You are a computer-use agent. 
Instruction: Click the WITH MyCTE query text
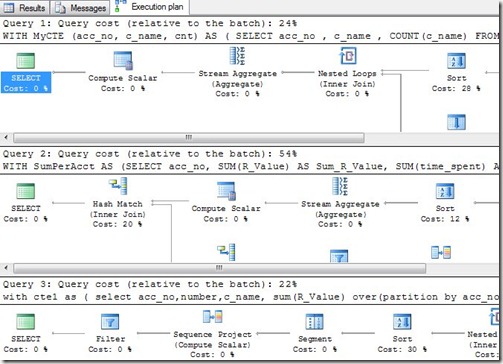[x=251, y=36]
